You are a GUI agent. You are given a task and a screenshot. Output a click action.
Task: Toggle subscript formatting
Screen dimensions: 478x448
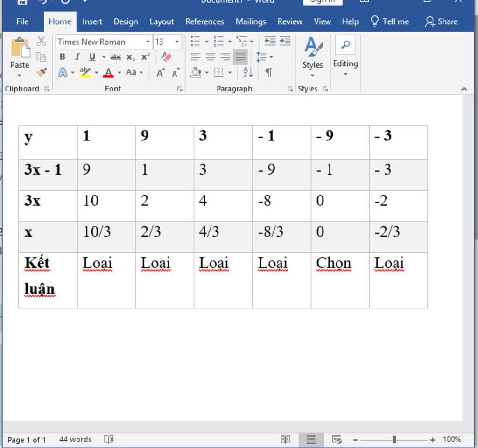click(x=131, y=56)
